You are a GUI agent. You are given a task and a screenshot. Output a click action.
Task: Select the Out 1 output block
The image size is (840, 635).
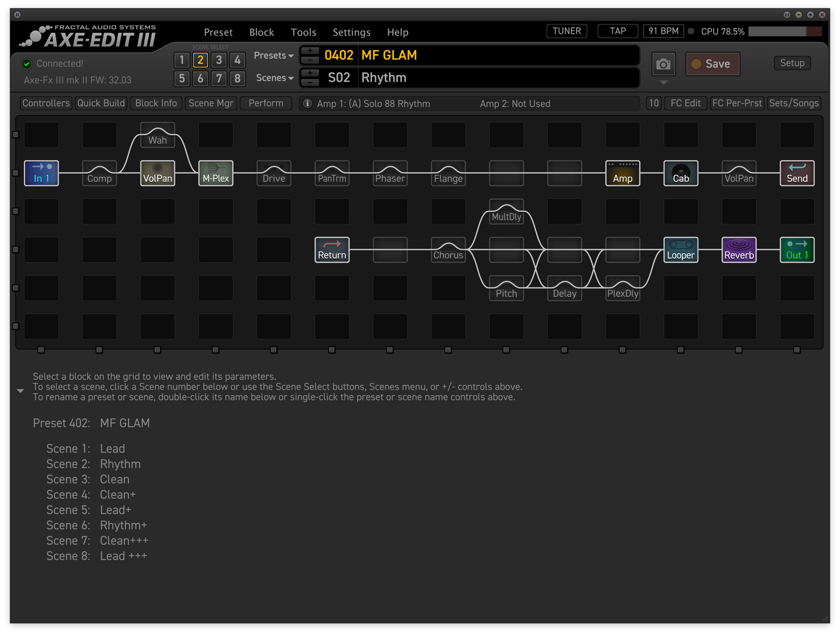tap(797, 250)
